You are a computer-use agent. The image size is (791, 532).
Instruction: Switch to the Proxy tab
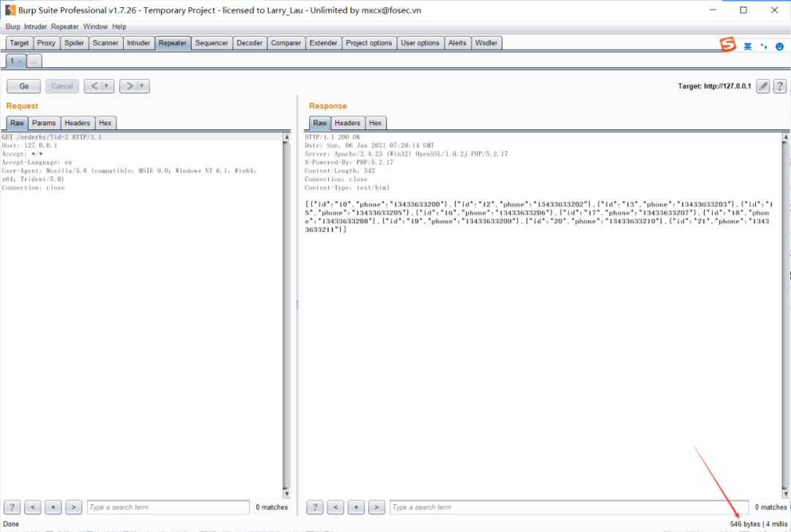tap(46, 43)
